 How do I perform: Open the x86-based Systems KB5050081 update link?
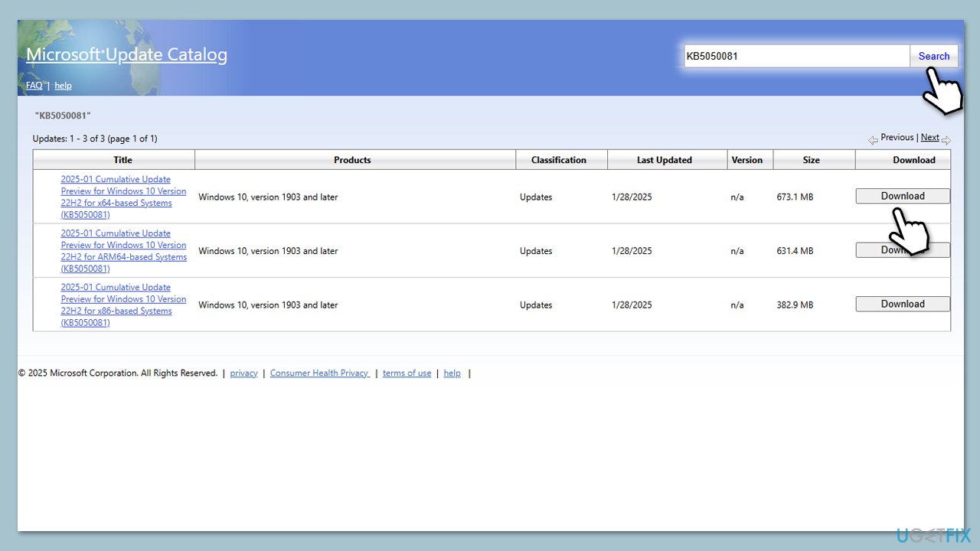(123, 305)
